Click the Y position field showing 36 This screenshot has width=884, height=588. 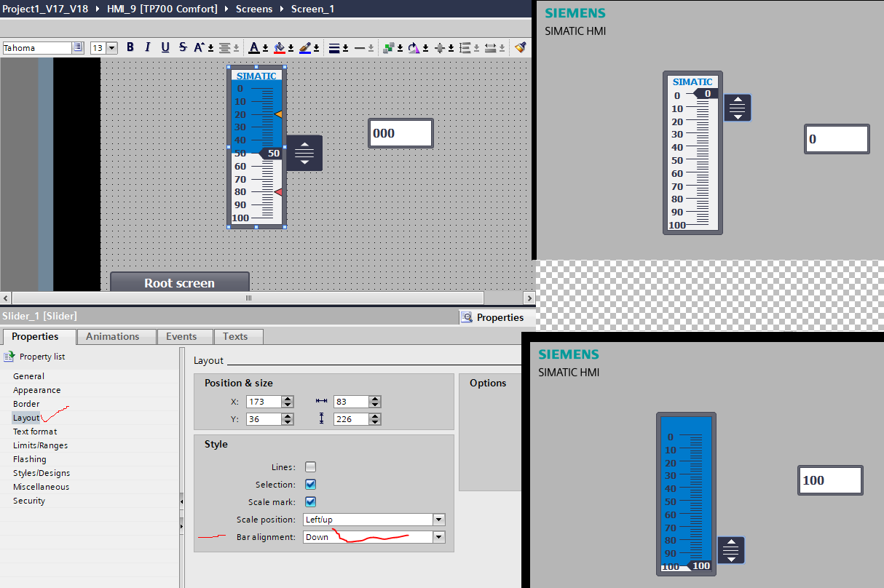click(264, 419)
